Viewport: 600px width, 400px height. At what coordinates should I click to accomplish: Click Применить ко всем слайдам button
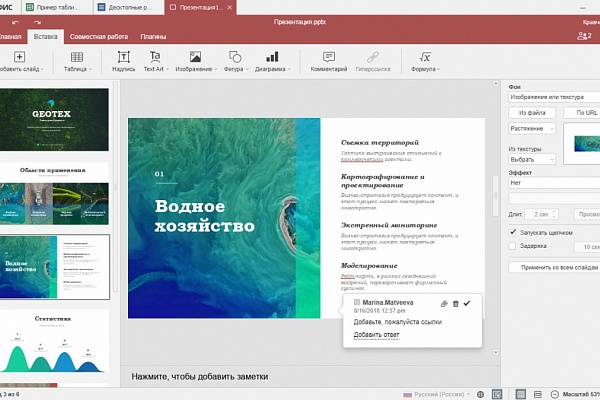[x=554, y=267]
